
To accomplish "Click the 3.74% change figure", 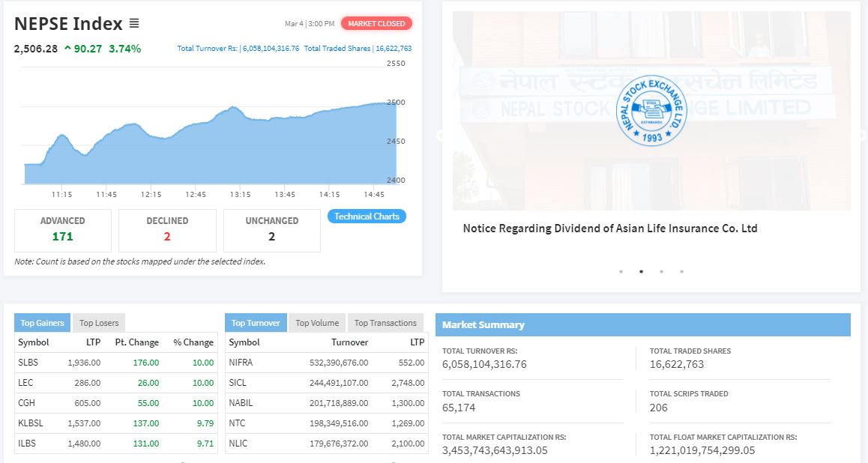I will (125, 49).
